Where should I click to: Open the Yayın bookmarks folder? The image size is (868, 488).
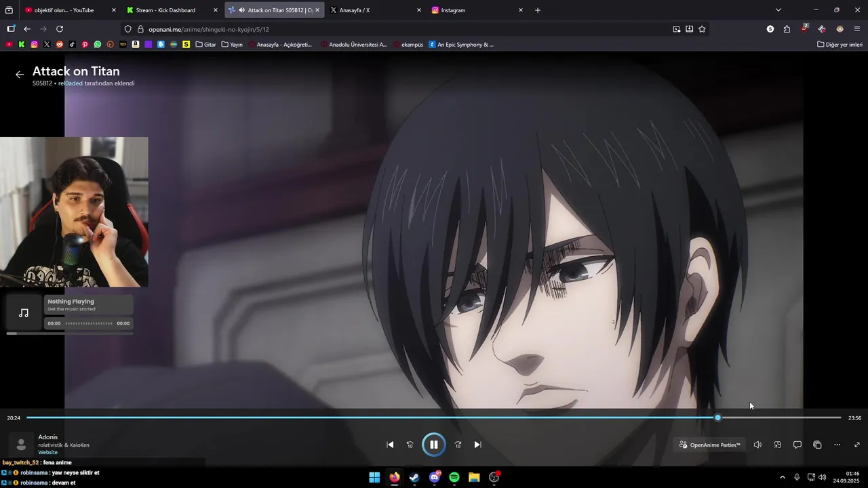tap(231, 45)
